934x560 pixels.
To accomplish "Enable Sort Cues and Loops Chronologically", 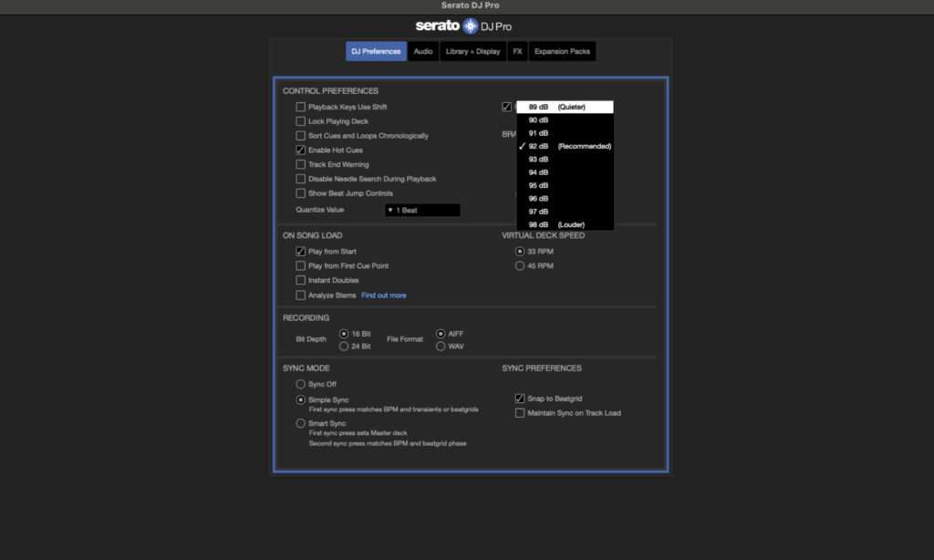I will click(300, 134).
